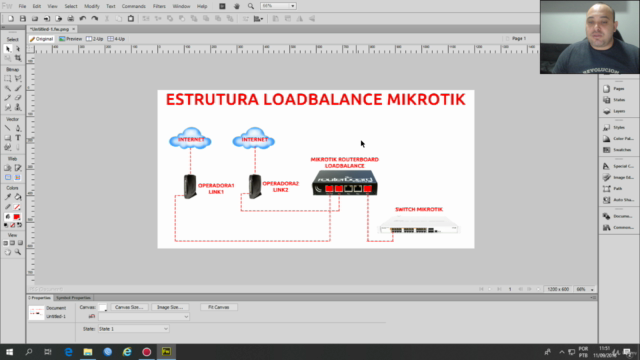Open the Pages panel
Image resolution: width=640 pixels, height=360 pixels.
pyautogui.click(x=619, y=89)
